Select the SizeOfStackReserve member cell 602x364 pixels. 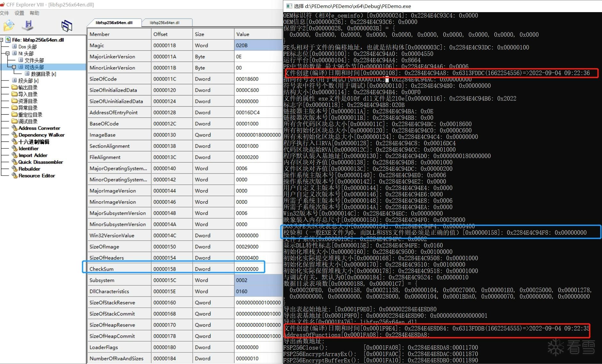[119, 302]
